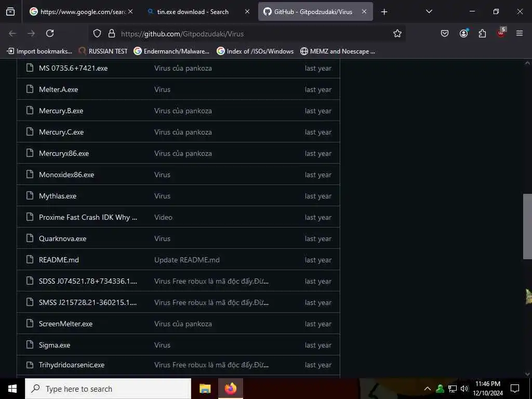Open uBlock Origin extension icon
This screenshot has height=399, width=532.
(x=501, y=33)
